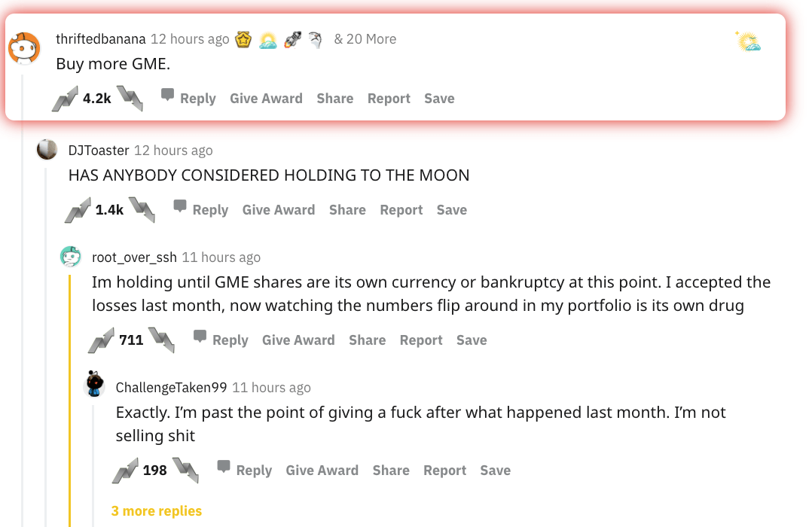Image resolution: width=812 pixels, height=527 pixels.
Task: Click the gold award icon on thriftedbanana's comment
Action: coord(243,39)
